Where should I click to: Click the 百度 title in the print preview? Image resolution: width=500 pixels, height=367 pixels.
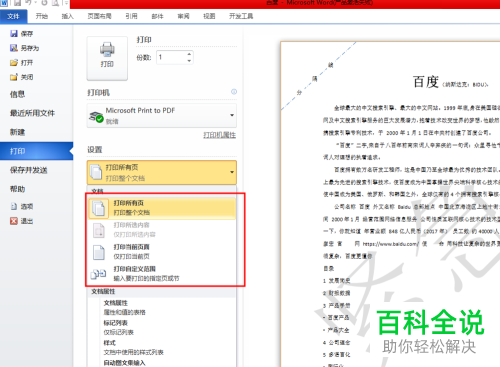click(426, 82)
